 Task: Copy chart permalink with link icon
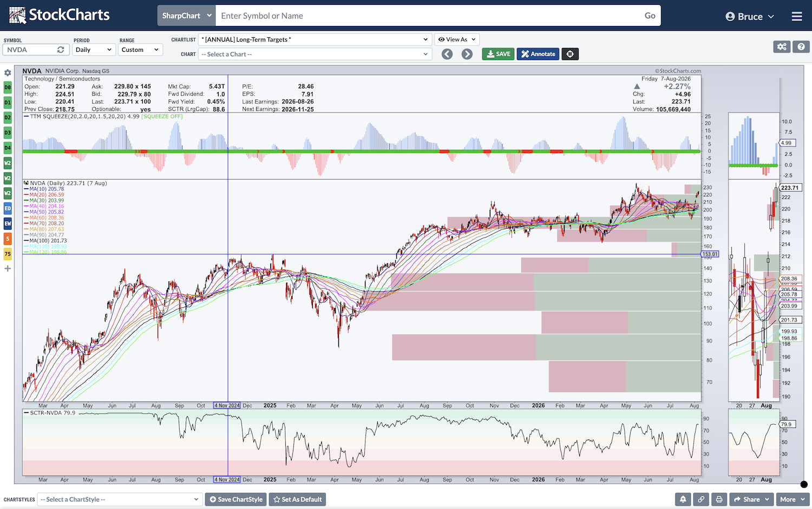[701, 499]
